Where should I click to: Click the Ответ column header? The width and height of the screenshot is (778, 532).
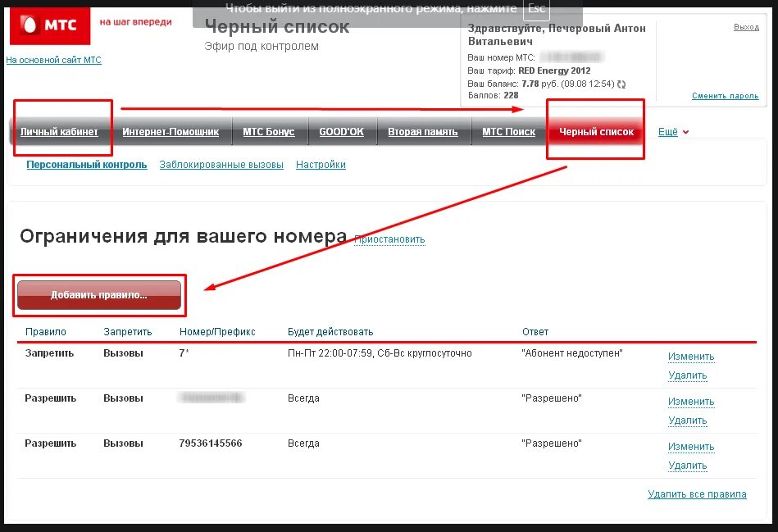[535, 331]
